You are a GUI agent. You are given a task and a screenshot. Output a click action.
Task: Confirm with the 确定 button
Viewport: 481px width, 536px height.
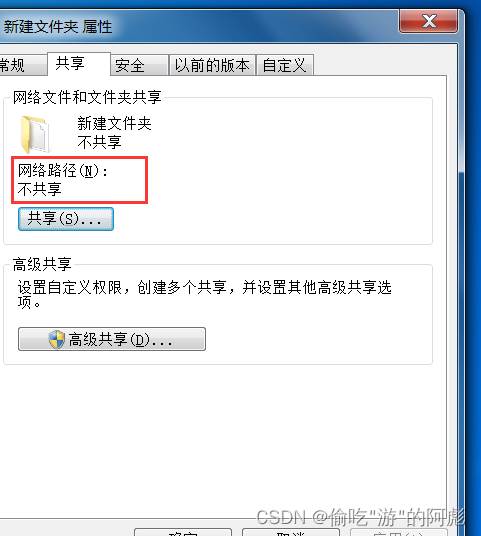pos(183,532)
